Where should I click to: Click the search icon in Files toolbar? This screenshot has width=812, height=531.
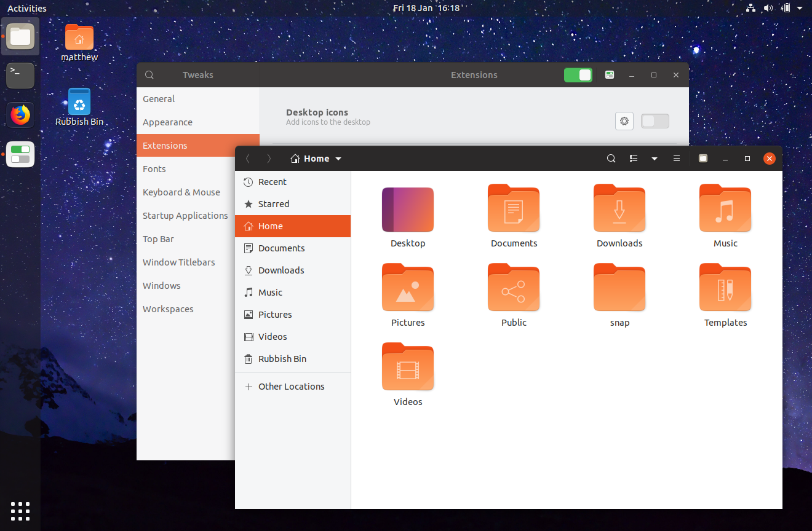point(611,159)
